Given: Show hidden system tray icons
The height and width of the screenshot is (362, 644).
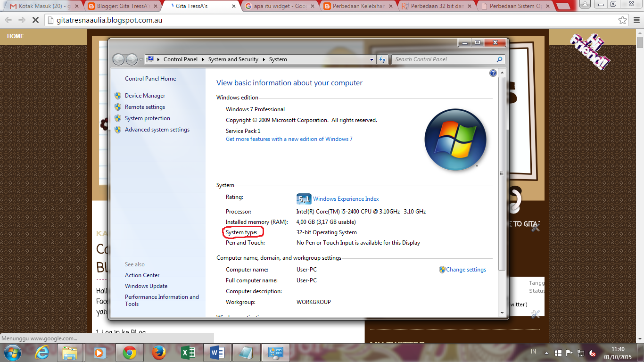Looking at the screenshot, I should [546, 353].
